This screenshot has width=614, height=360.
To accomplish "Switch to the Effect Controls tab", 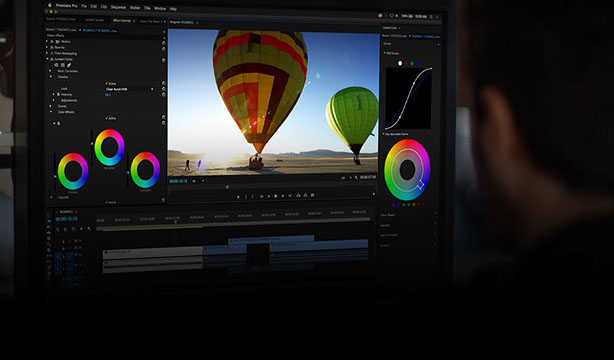I will (x=122, y=20).
